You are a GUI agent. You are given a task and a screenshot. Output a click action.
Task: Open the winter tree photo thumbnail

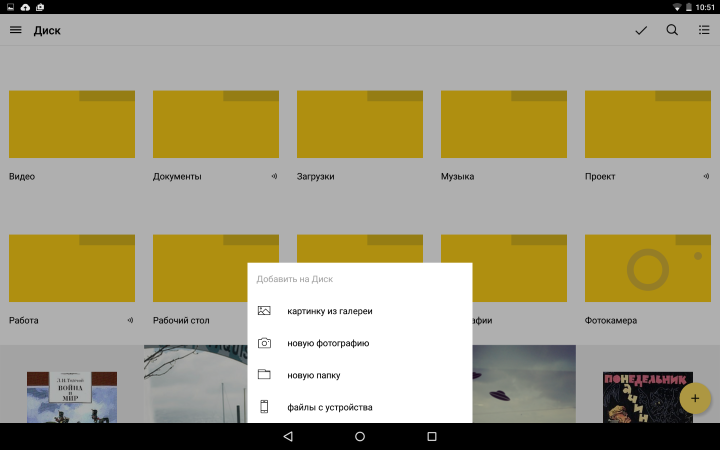point(196,384)
